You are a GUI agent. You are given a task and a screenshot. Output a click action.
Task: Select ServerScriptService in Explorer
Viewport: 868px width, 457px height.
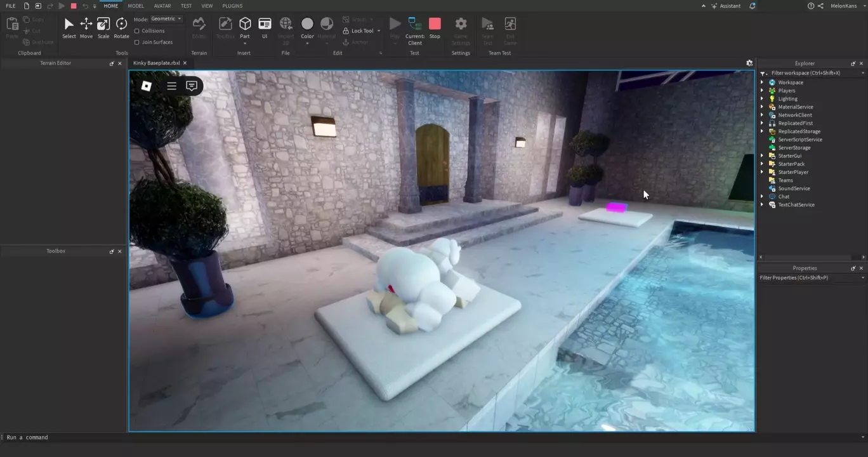799,140
